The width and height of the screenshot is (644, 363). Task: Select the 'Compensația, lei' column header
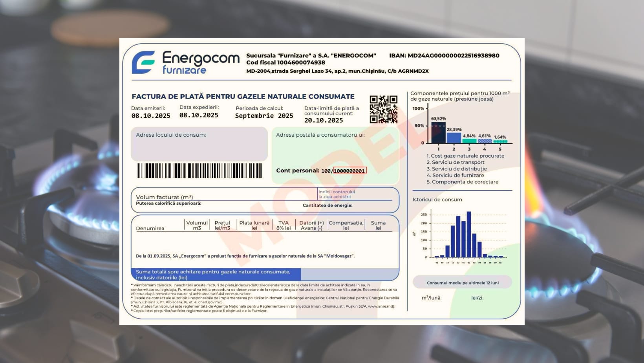pyautogui.click(x=346, y=225)
